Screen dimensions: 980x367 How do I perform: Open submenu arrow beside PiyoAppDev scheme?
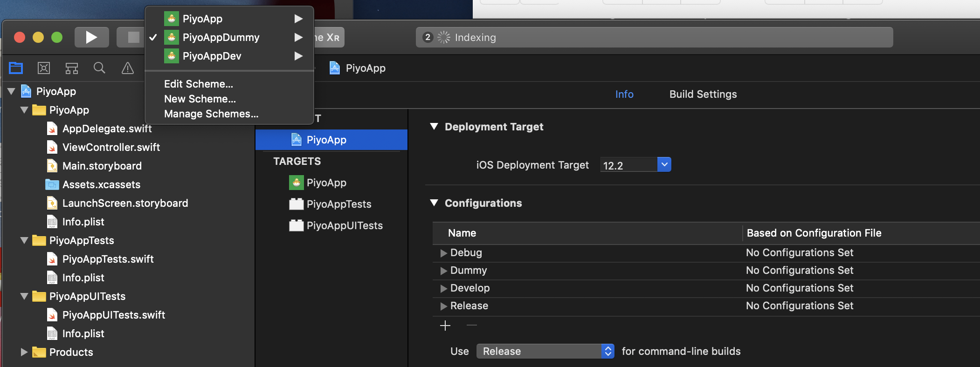298,56
